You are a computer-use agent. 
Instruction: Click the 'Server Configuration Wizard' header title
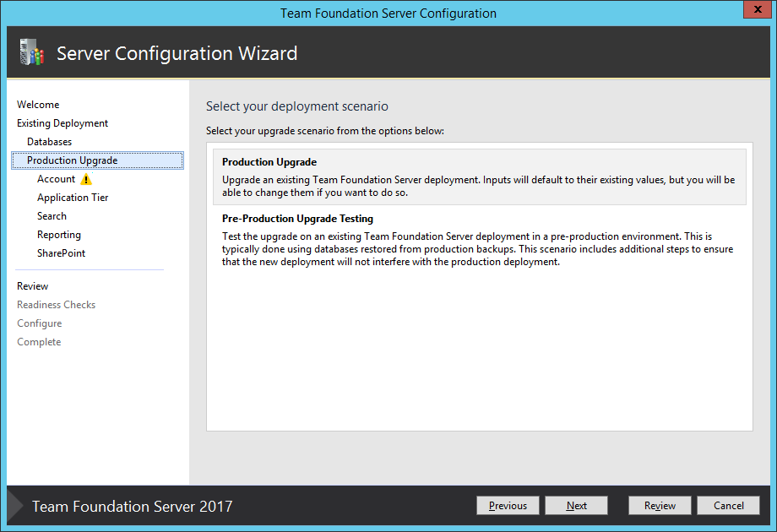click(177, 53)
